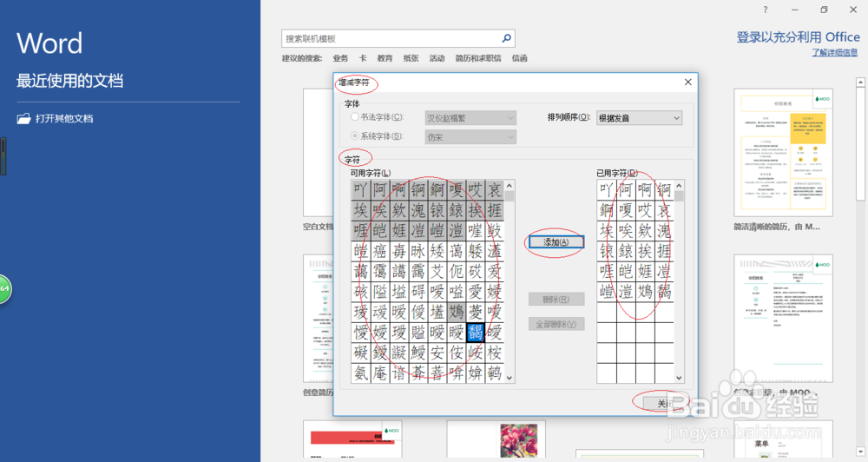Screen dimensions: 868x462
Task: Select character 矮 in 可用字符 list
Action: [437, 251]
